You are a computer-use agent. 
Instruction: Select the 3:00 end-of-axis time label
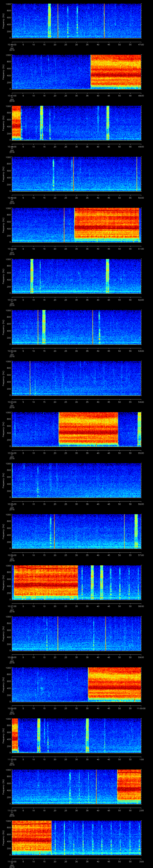click(141, 861)
